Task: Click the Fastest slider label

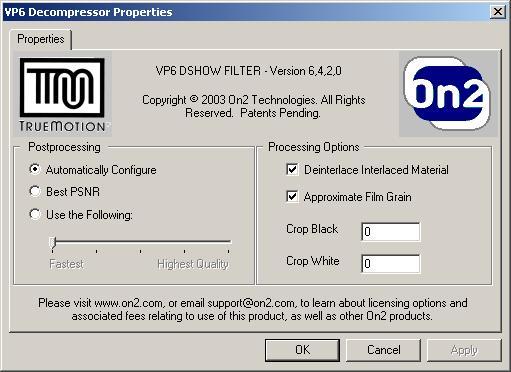Action: pyautogui.click(x=66, y=264)
